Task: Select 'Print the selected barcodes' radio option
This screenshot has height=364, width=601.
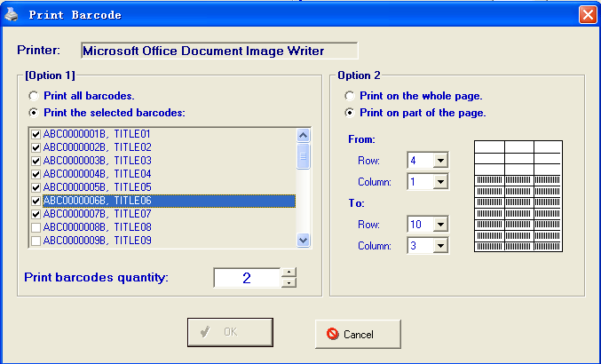Action: 34,113
